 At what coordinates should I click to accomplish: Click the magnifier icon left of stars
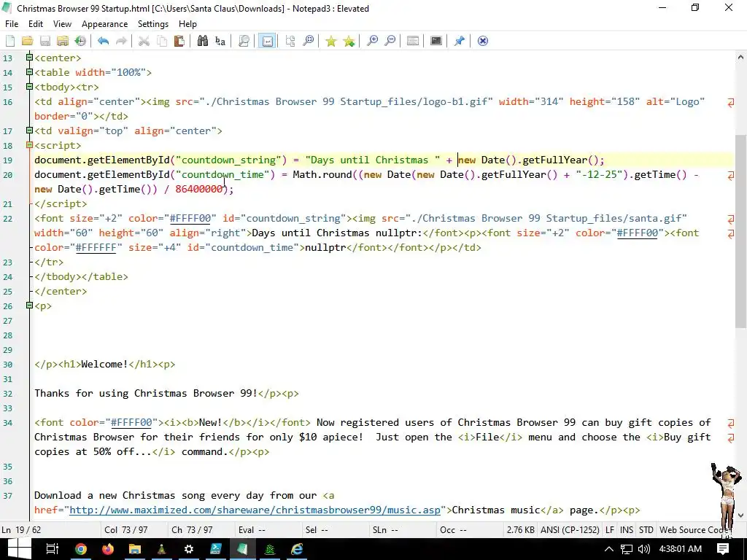pos(309,41)
